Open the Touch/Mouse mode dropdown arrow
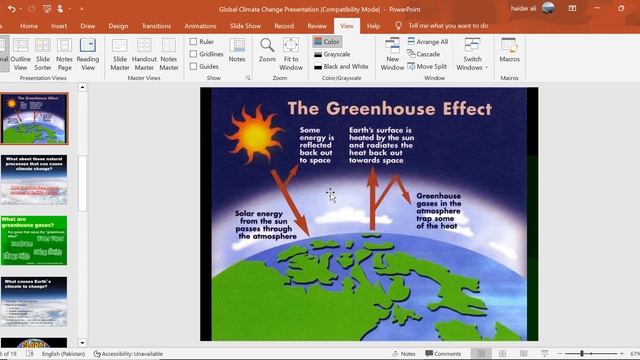The image size is (640, 360). point(70,9)
